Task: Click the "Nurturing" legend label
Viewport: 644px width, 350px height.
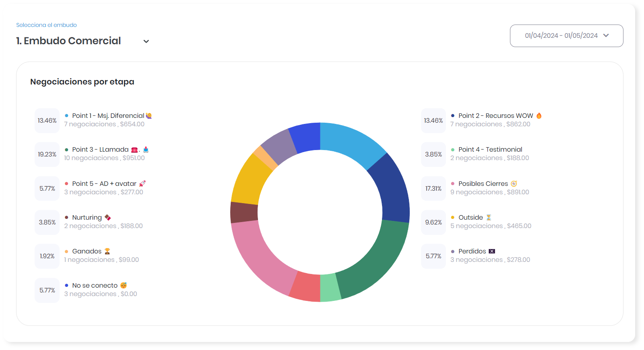Action: [87, 218]
